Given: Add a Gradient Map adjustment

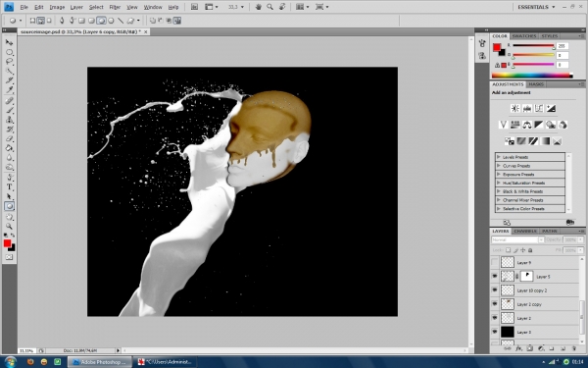Looking at the screenshot, I should (x=545, y=141).
